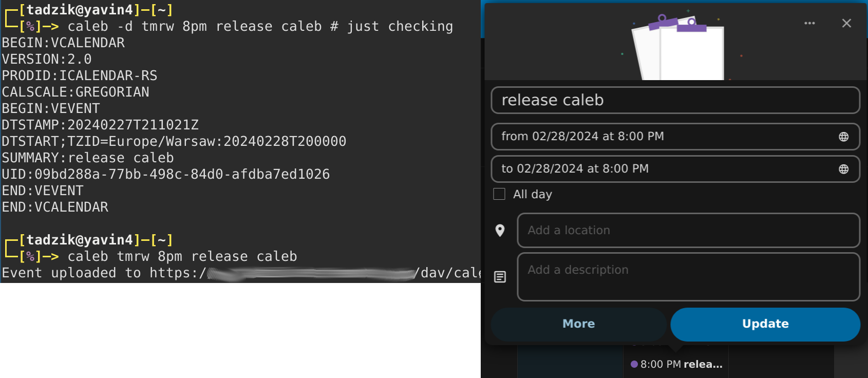Close the event editor popup

[846, 23]
